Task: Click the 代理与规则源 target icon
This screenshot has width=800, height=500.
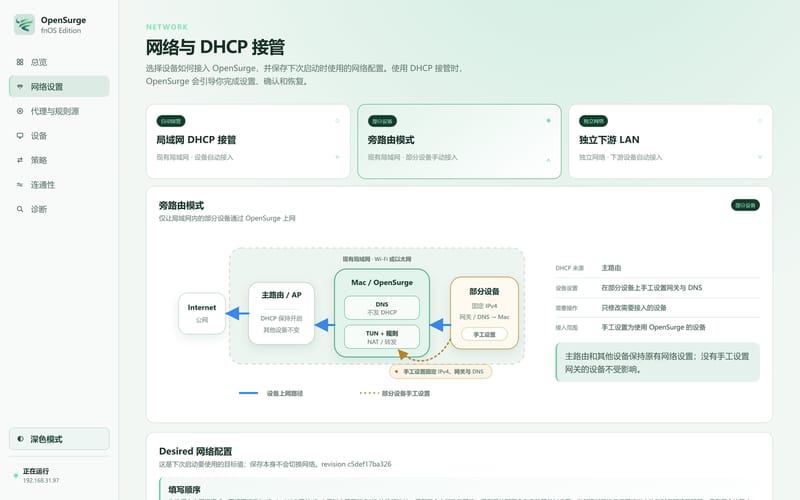Action: 20,111
